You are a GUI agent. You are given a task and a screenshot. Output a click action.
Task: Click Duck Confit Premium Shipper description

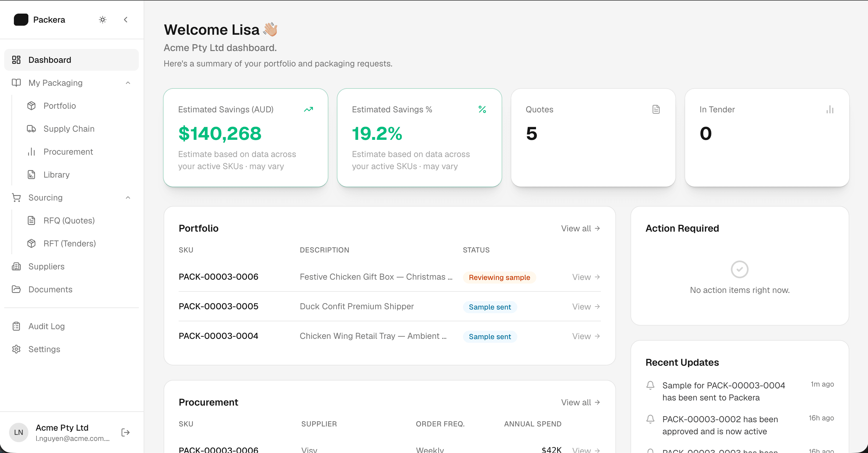pos(357,307)
